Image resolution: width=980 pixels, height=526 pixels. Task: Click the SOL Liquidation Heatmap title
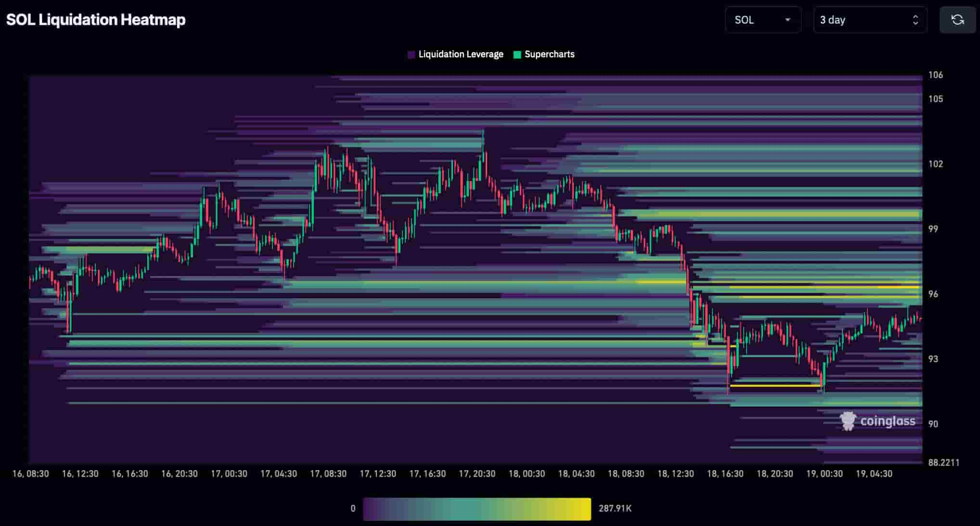click(96, 20)
